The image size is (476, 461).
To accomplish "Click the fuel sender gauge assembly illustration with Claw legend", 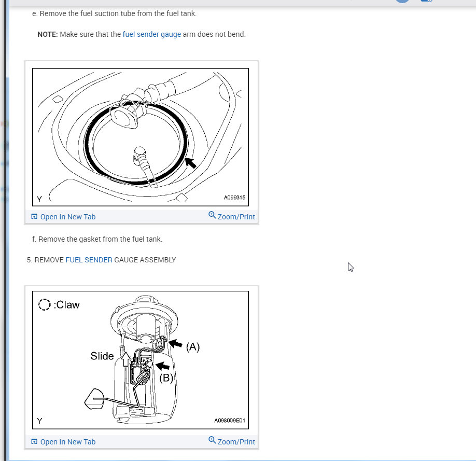I will coord(141,360).
